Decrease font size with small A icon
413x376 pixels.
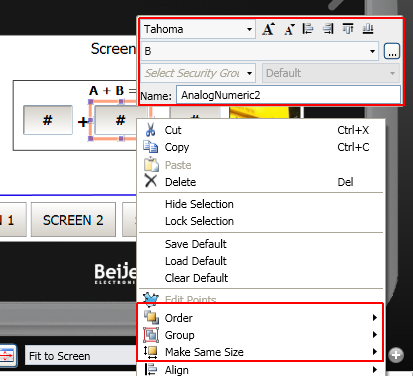click(289, 29)
